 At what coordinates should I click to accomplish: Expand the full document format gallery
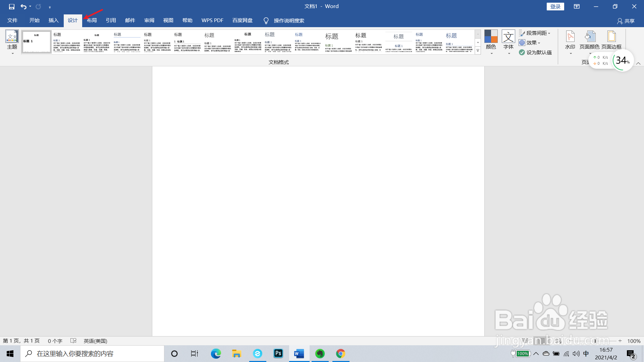[478, 51]
